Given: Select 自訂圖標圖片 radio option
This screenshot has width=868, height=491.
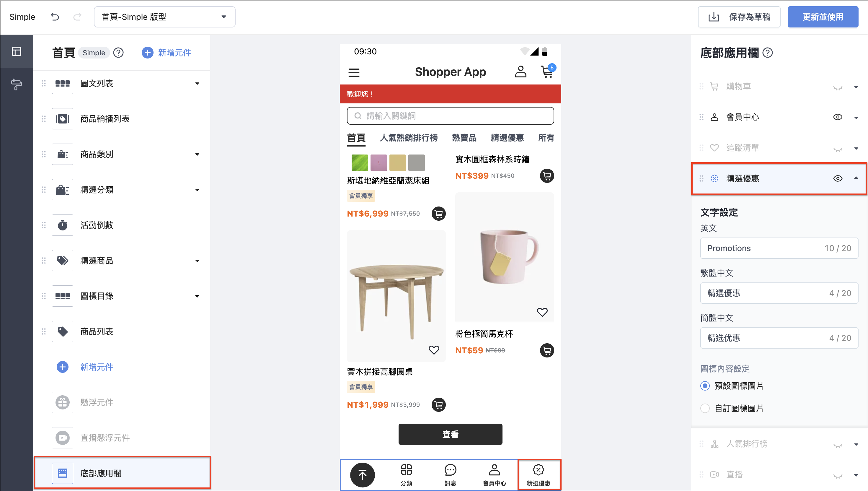Looking at the screenshot, I should click(x=705, y=408).
